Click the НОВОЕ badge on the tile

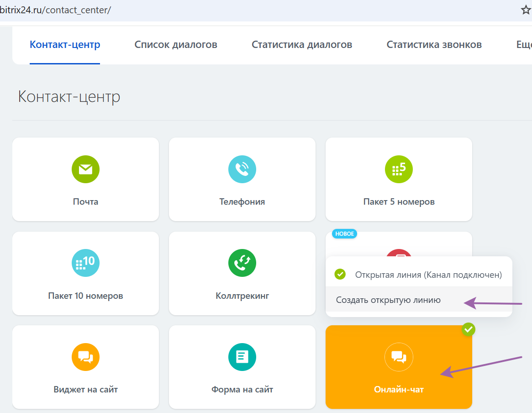343,233
